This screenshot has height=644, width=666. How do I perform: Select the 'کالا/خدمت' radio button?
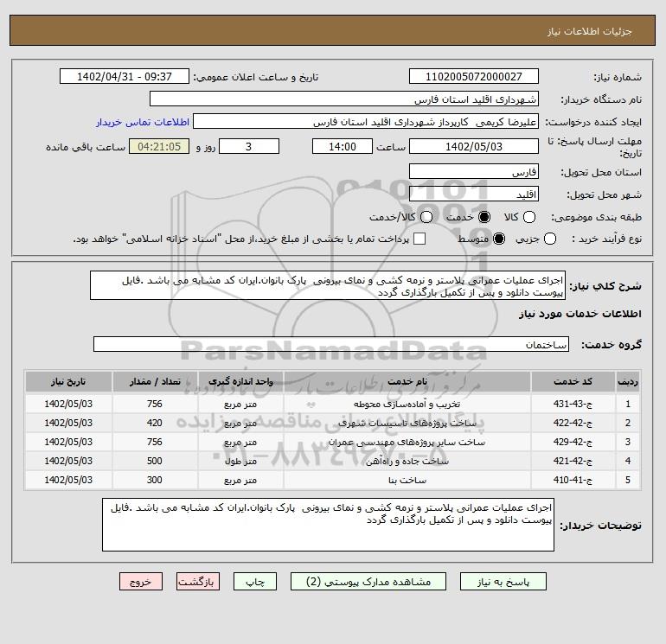click(x=426, y=217)
